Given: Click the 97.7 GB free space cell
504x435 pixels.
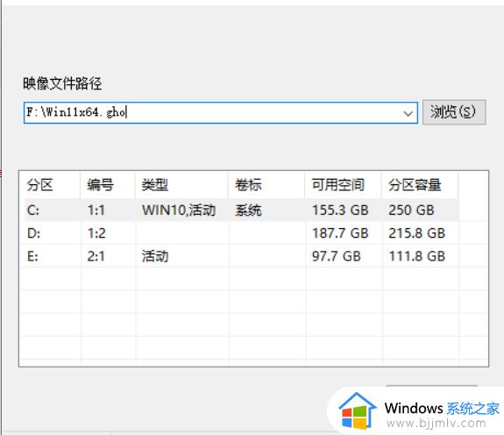Looking at the screenshot, I should click(337, 256).
